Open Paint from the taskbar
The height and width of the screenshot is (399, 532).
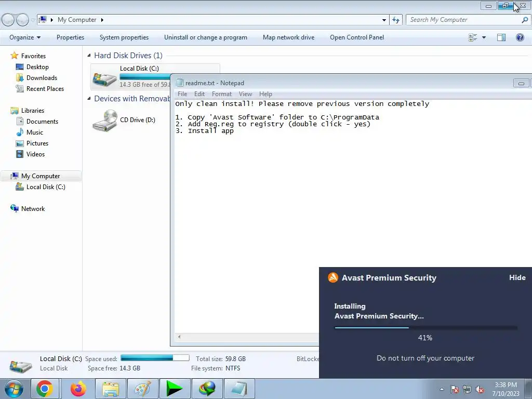tap(142, 389)
